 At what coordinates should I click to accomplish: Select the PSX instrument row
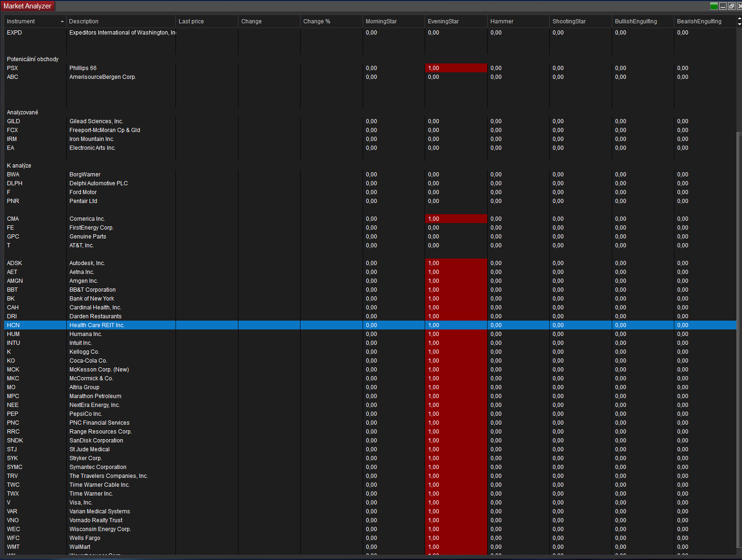[370, 68]
